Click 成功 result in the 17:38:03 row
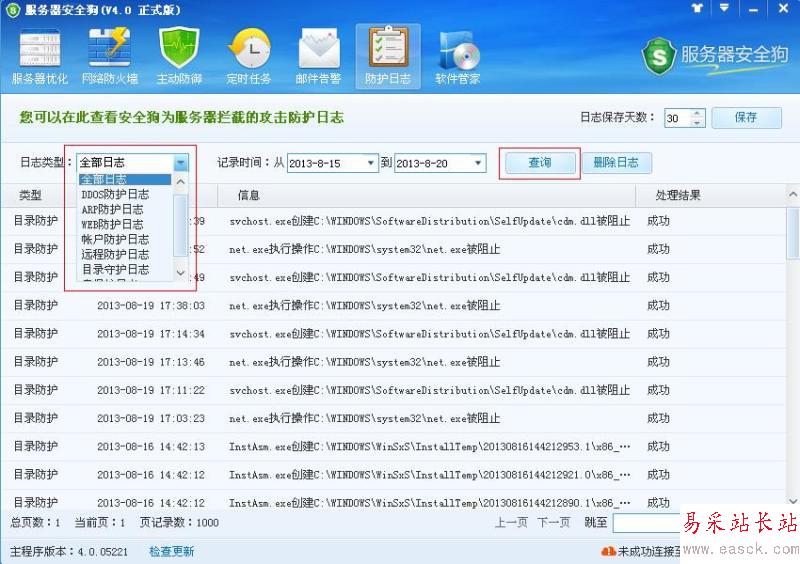 pyautogui.click(x=658, y=305)
